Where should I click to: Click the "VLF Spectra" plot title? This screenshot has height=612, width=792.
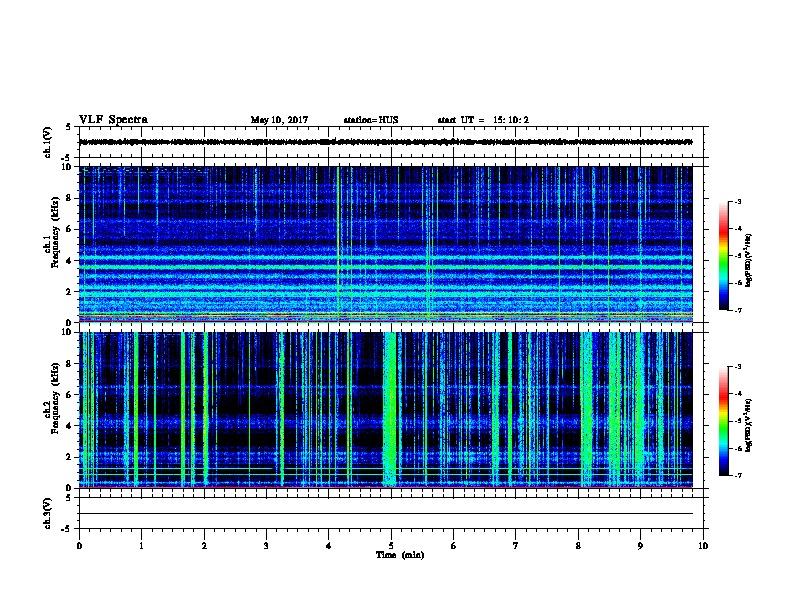click(x=114, y=120)
